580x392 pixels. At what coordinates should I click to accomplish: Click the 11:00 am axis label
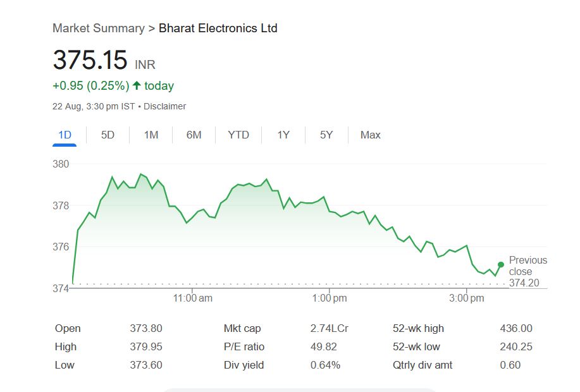[193, 298]
